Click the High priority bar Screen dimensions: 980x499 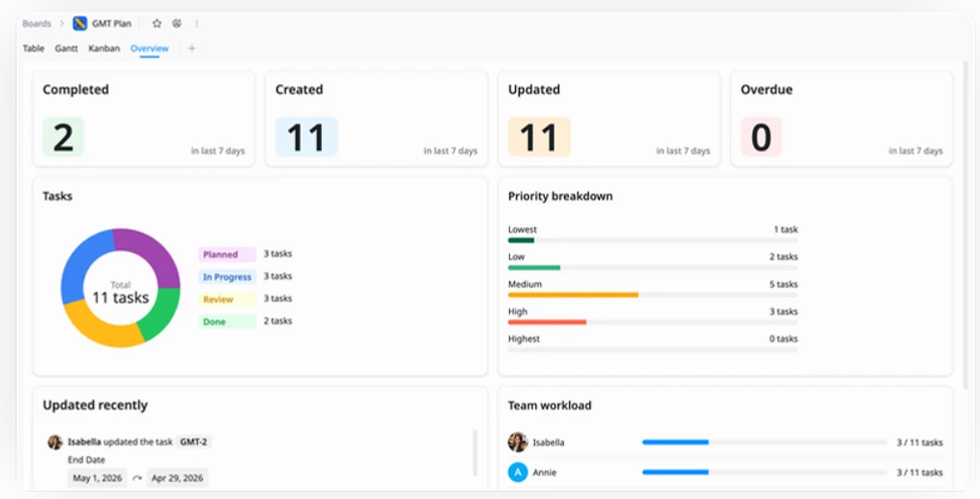653,322
